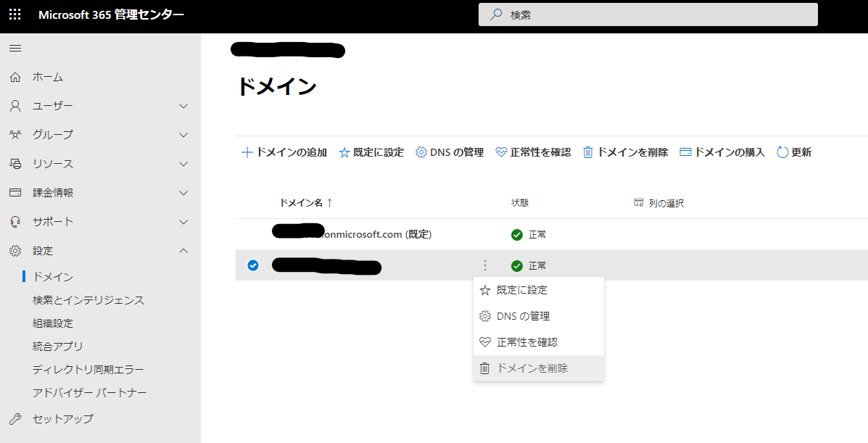868x443 pixels.
Task: Click the ドメインの購入 toolbar label
Action: [x=729, y=152]
